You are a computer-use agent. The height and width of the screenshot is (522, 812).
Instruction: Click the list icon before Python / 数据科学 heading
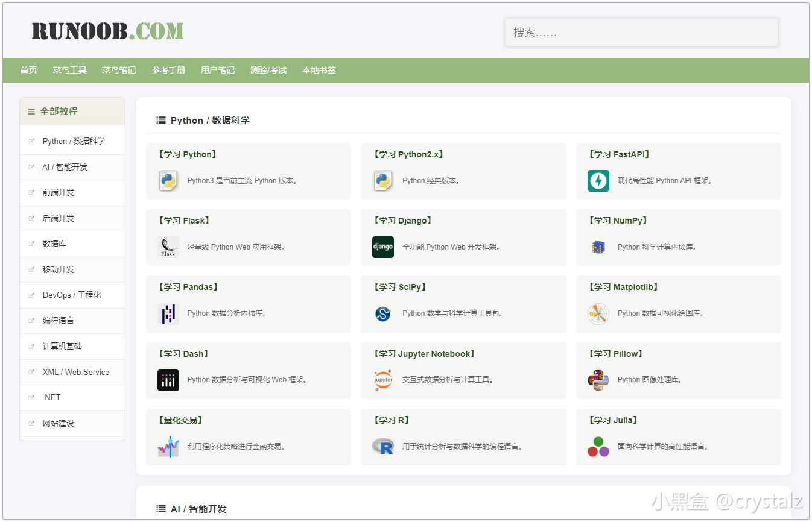click(161, 120)
